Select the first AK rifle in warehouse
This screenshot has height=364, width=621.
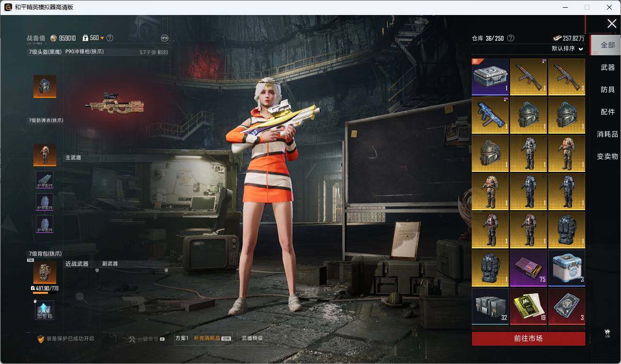[528, 77]
